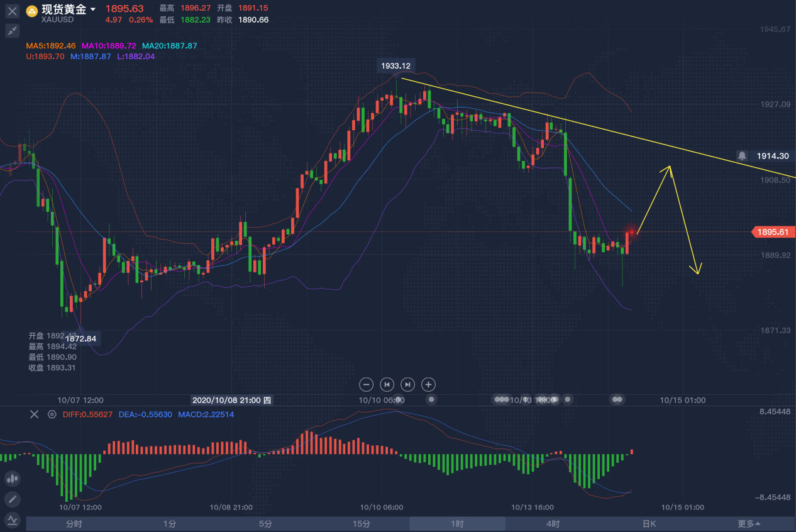Zoom in the chart with plus button
This screenshot has height=532, width=796.
pos(428,384)
